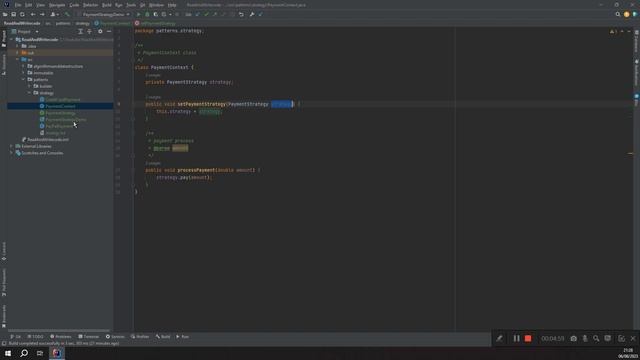
Task: Collapse the patterns folder arrow
Action: [23, 79]
